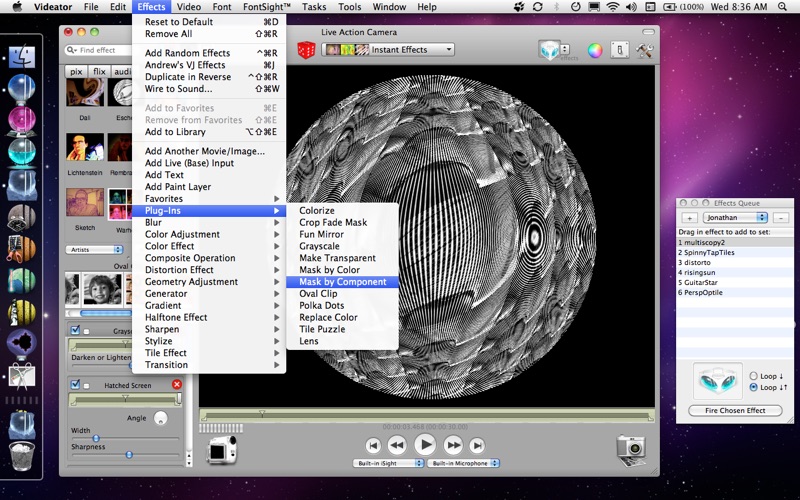
Task: Click the effects stepper arrows
Action: [565, 49]
